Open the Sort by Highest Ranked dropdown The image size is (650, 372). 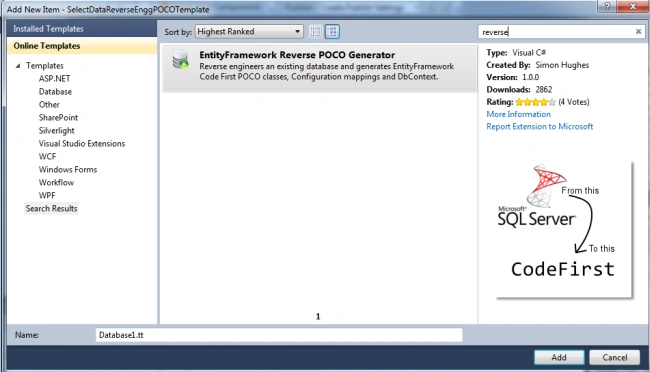[249, 32]
